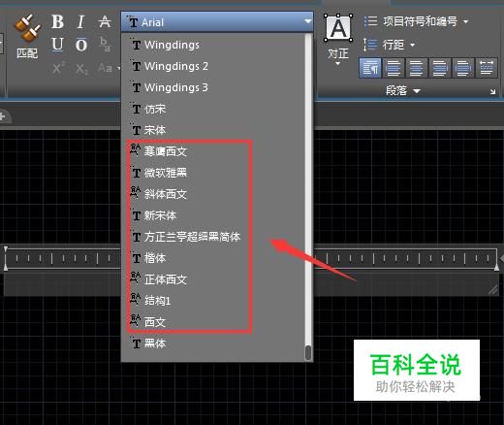Align paragraph left
The image size is (504, 425).
[x=394, y=68]
